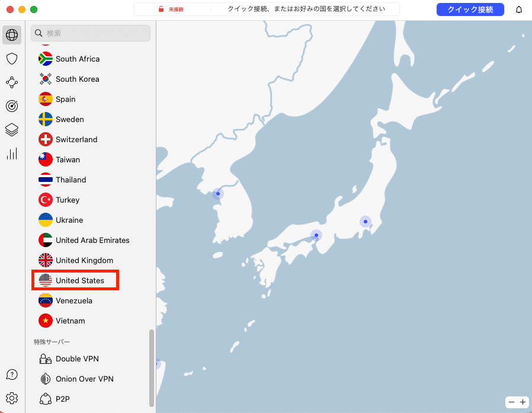Viewport: 532px width, 413px height.
Task: Click the macOS green fullscreen window button
Action: (34, 9)
